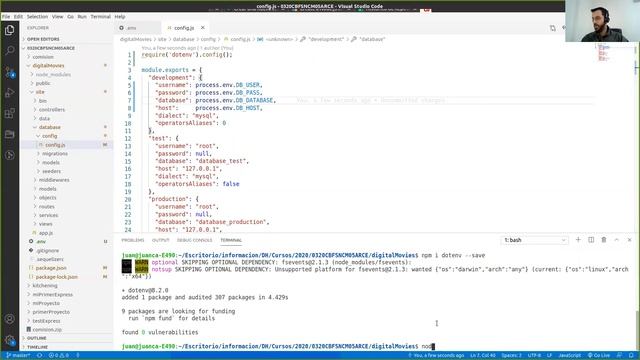This screenshot has width=640, height=360.
Task: Click LF end-of-line in status bar
Action: coord(549,356)
